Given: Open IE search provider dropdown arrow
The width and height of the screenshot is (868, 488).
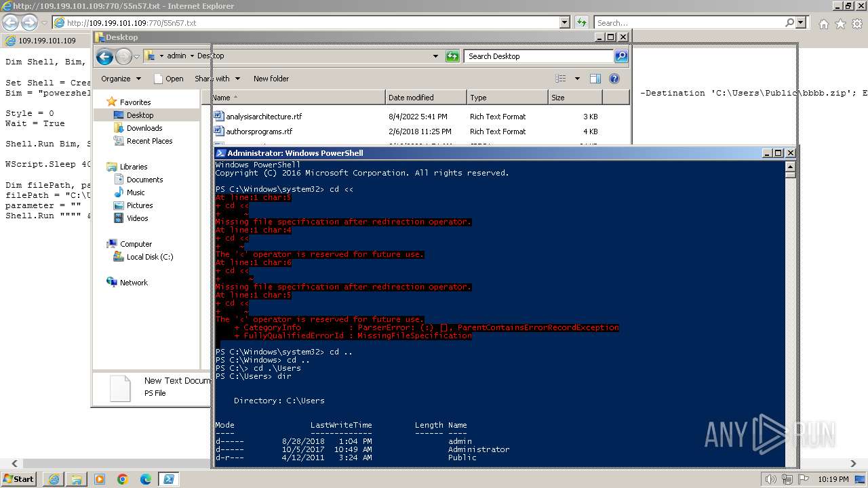Looking at the screenshot, I should pyautogui.click(x=801, y=22).
